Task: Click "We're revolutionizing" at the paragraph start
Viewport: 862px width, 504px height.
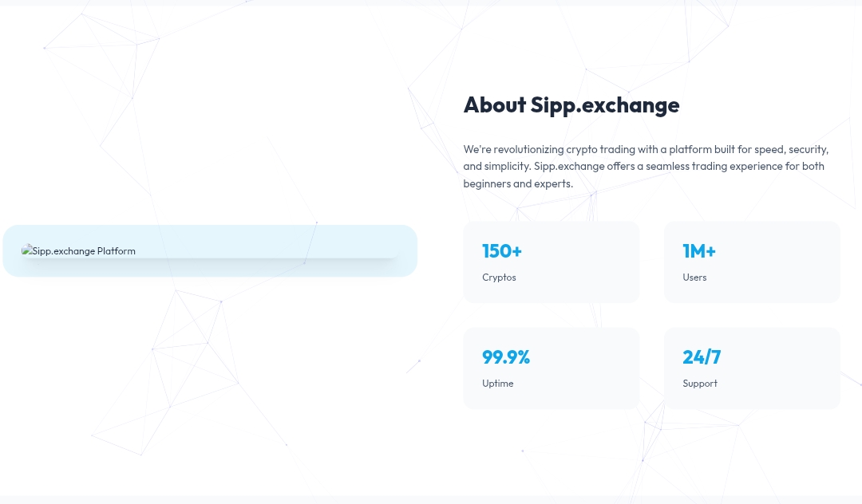Action: point(513,149)
